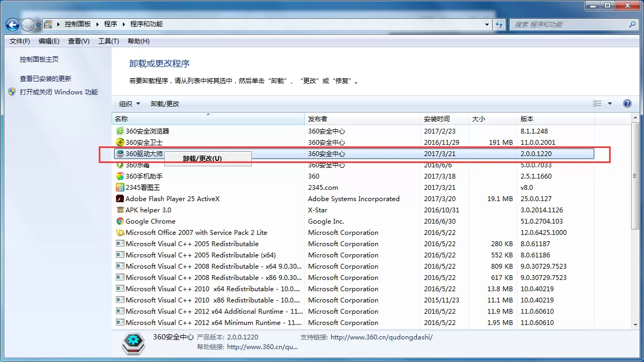The image size is (644, 362).
Task: Open the view options dropdown arrow
Action: click(x=610, y=104)
